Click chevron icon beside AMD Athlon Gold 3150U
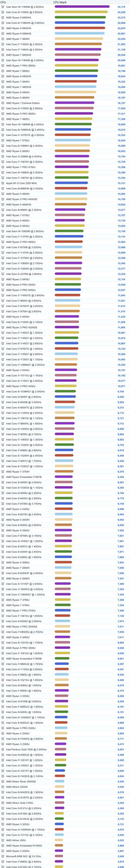The height and width of the screenshot is (868, 130). (3, 803)
